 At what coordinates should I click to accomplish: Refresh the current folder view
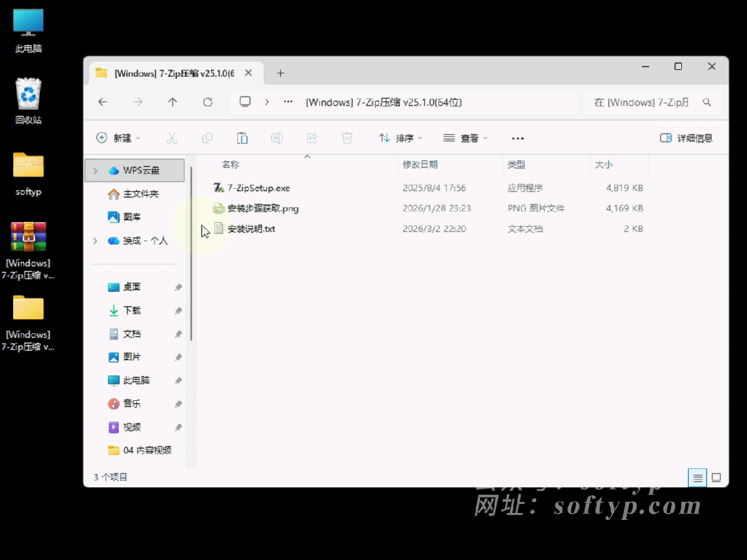207,102
